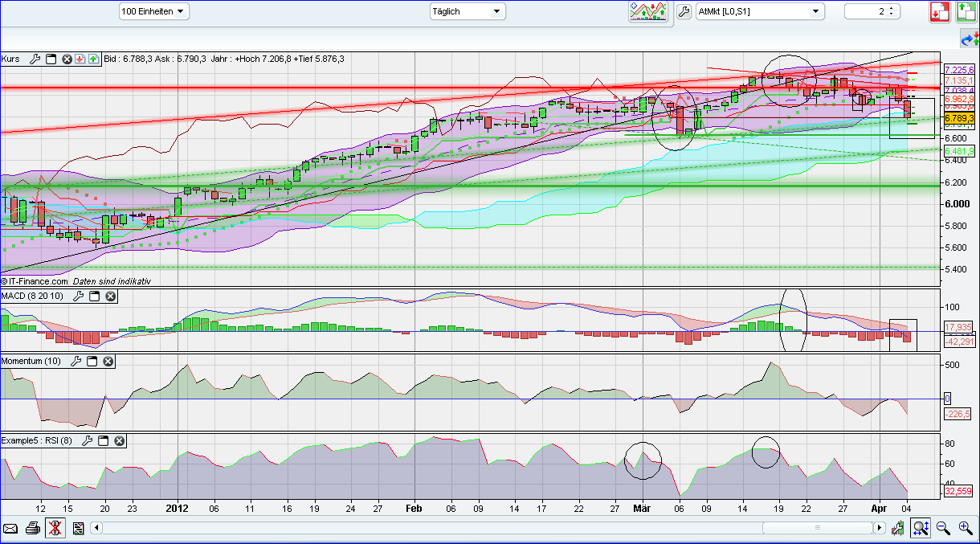Open the Täglich timeframe dropdown

pyautogui.click(x=468, y=11)
